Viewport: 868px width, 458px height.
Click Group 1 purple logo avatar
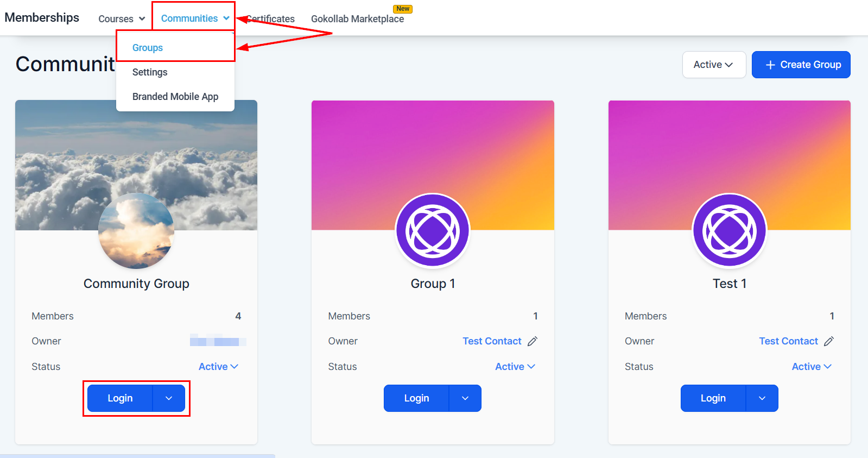[x=433, y=231]
